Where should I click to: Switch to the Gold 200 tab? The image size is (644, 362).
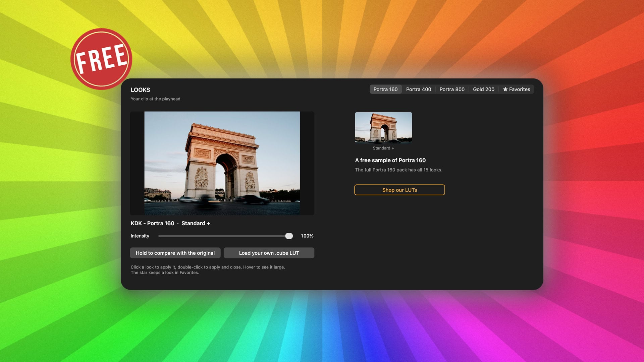click(x=483, y=89)
